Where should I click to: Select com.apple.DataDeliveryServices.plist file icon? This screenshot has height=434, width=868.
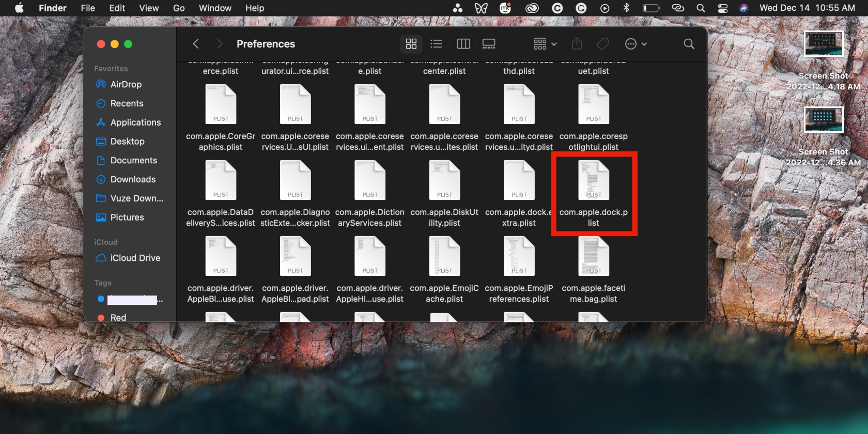[221, 180]
